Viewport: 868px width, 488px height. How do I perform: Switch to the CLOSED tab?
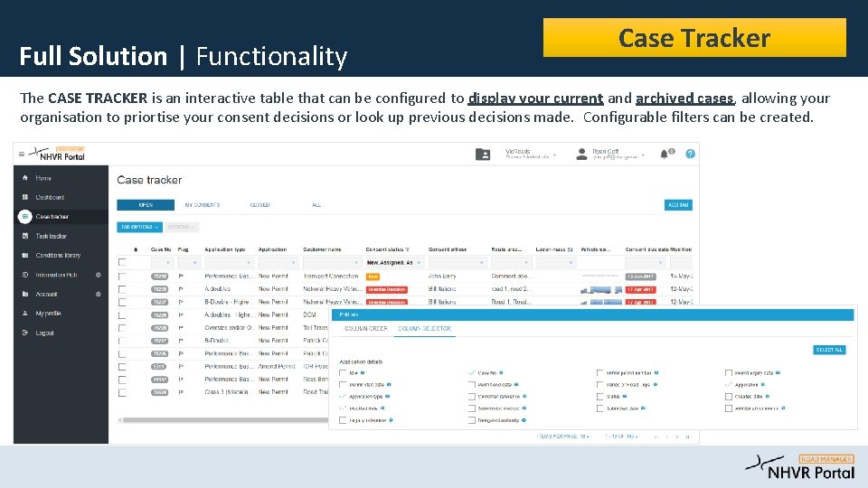pyautogui.click(x=259, y=205)
